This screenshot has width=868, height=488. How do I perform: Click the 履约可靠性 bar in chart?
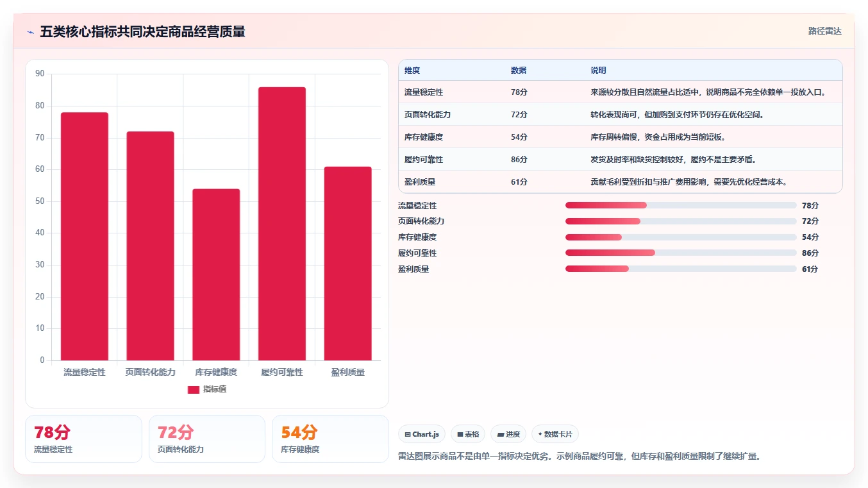point(282,224)
